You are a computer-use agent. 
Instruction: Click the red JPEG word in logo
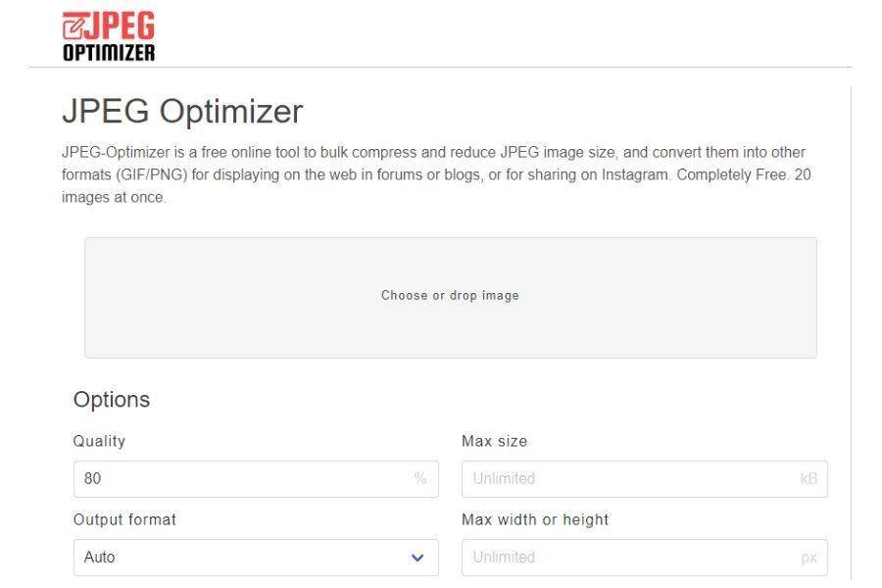tap(120, 25)
